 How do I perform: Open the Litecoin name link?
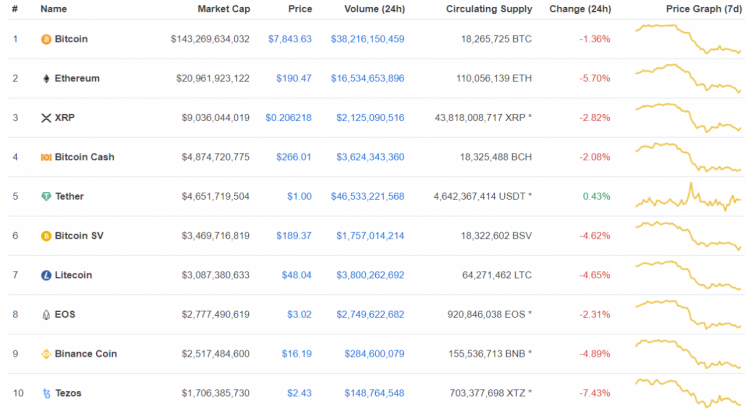[x=73, y=275]
